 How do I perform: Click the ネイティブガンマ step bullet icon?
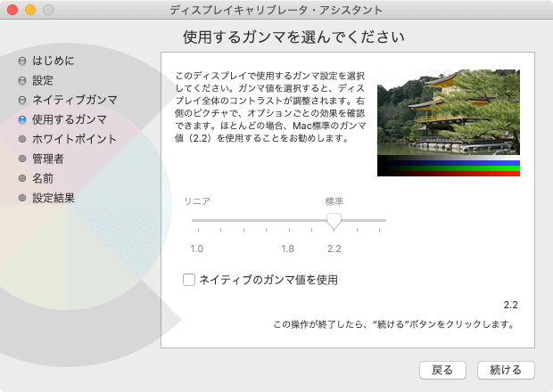22,100
